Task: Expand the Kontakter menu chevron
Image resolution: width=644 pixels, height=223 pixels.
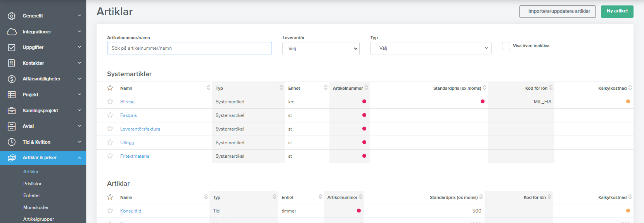Action: [80, 63]
